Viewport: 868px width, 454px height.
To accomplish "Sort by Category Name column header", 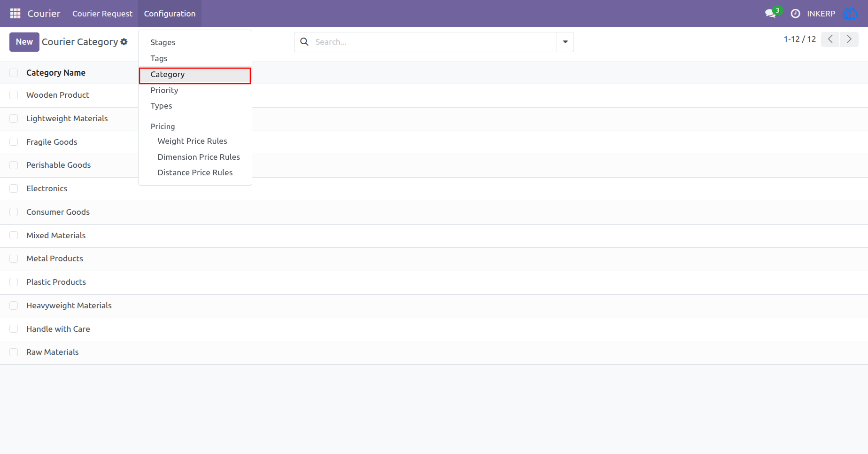I will point(56,73).
